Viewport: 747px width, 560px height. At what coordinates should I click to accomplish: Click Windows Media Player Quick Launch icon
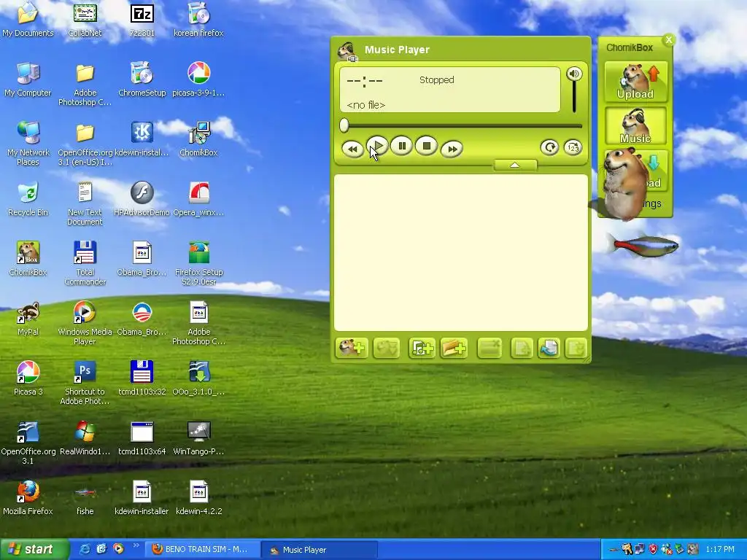[118, 549]
